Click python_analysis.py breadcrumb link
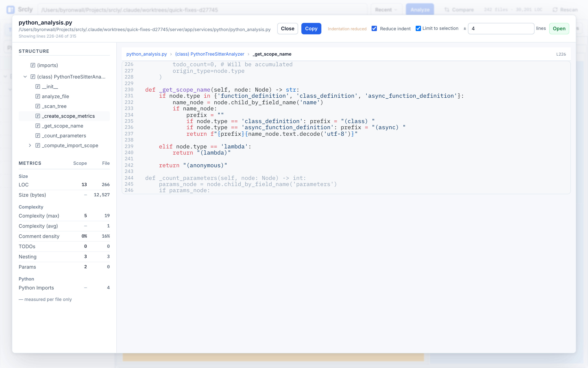The height and width of the screenshot is (368, 588). click(x=147, y=54)
